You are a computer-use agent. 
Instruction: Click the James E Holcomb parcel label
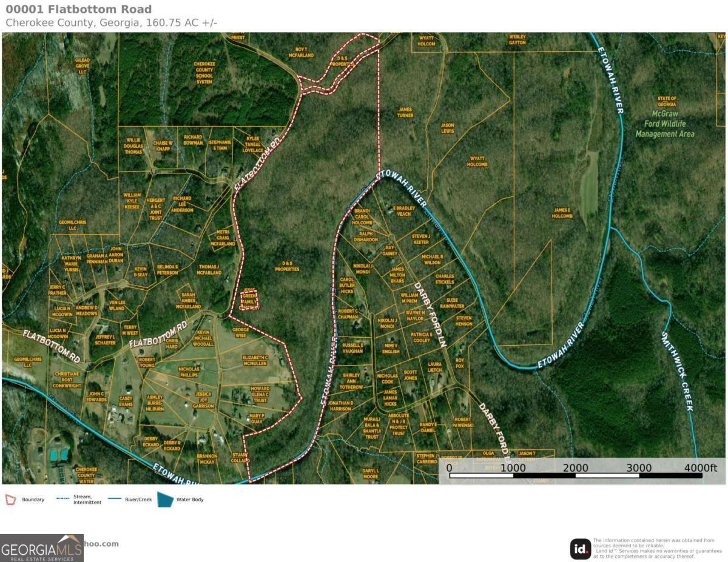pyautogui.click(x=562, y=213)
